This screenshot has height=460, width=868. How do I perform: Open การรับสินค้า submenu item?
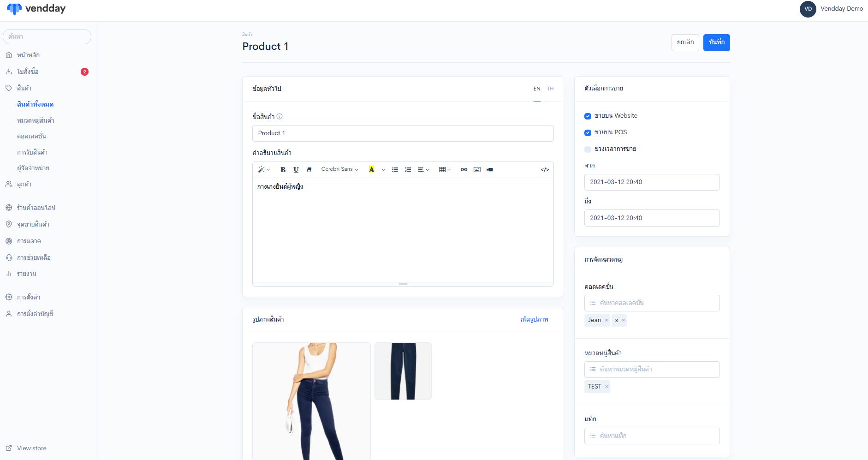coord(32,152)
